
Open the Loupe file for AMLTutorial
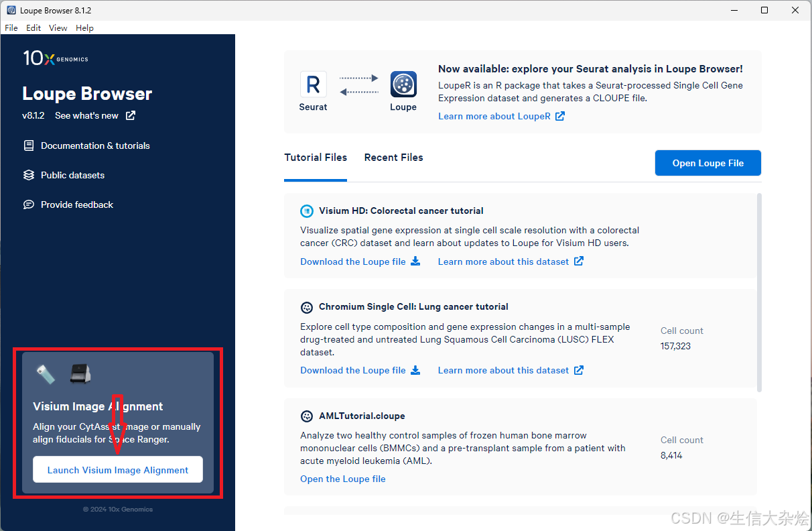(x=343, y=479)
